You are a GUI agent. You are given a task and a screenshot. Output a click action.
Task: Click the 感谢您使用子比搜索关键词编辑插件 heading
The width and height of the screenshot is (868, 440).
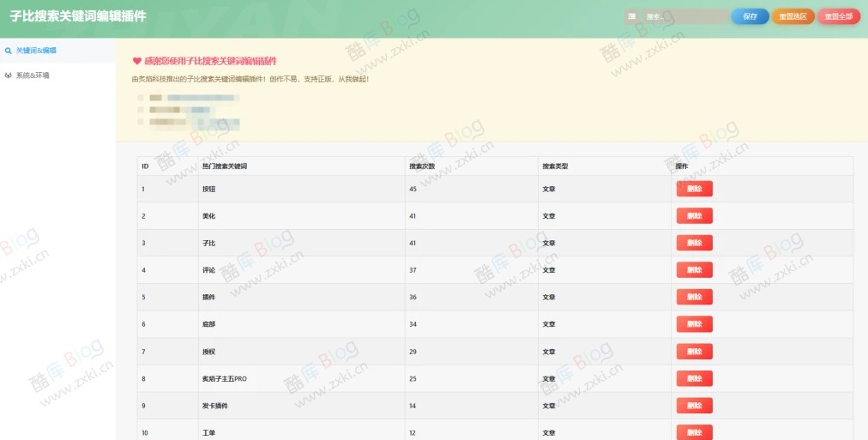click(x=210, y=61)
